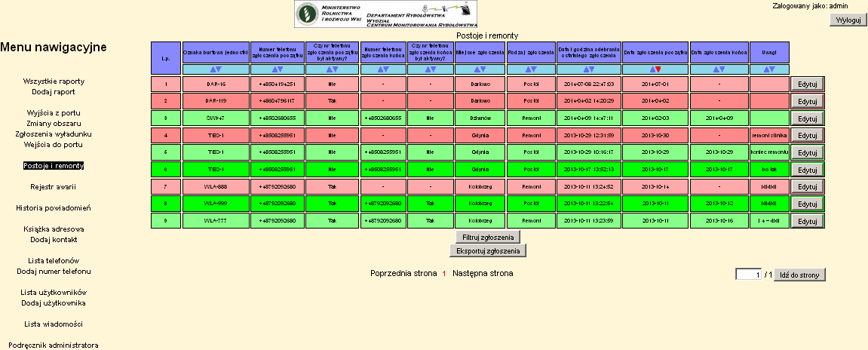Click Edytuj for row 4 remont silnika
The width and height of the screenshot is (868, 350).
point(808,135)
